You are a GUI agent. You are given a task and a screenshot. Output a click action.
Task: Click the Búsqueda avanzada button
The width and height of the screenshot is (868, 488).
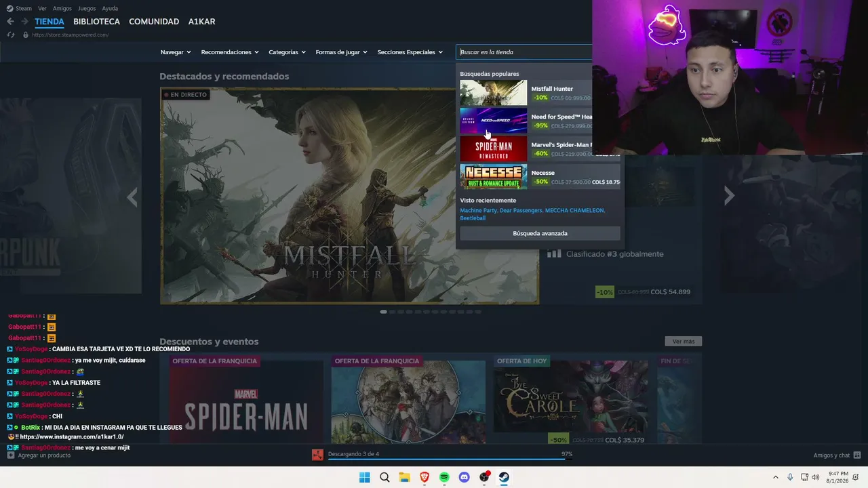coord(540,233)
